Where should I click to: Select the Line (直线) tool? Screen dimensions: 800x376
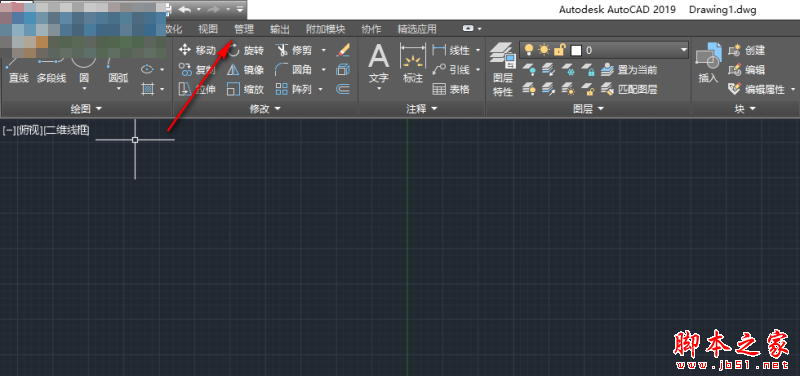click(18, 69)
